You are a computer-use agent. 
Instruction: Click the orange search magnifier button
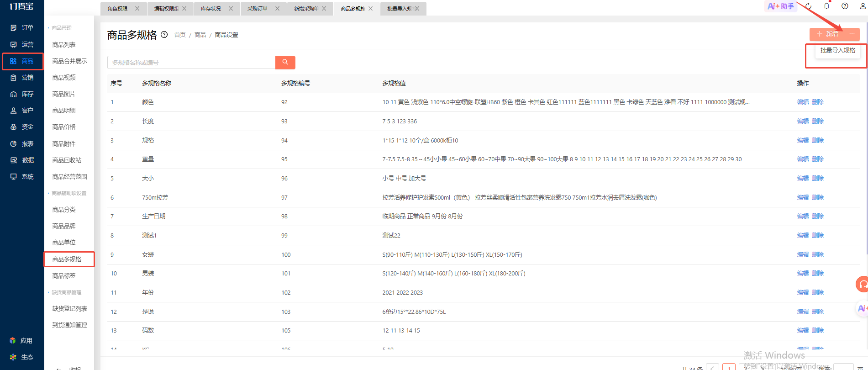[x=285, y=62]
